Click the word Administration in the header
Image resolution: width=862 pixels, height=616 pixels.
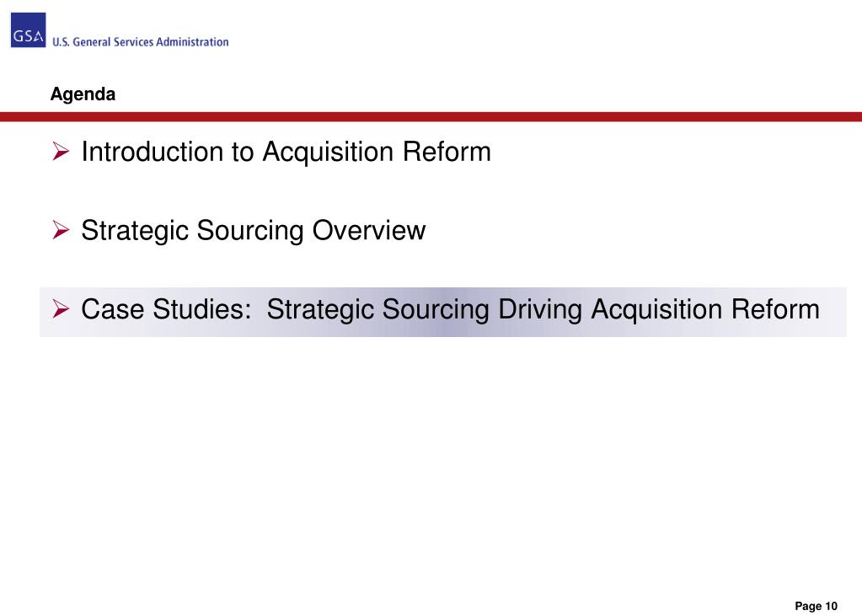(x=192, y=42)
